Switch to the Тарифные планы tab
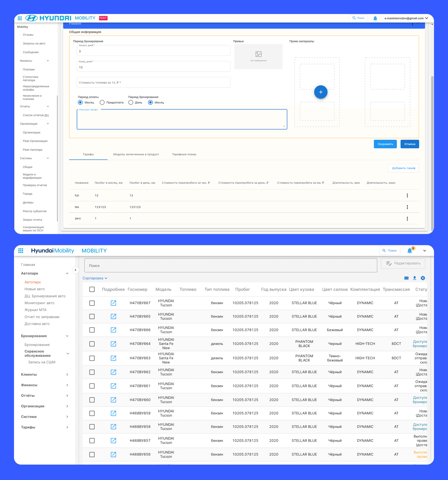The width and height of the screenshot is (448, 480). (x=184, y=154)
